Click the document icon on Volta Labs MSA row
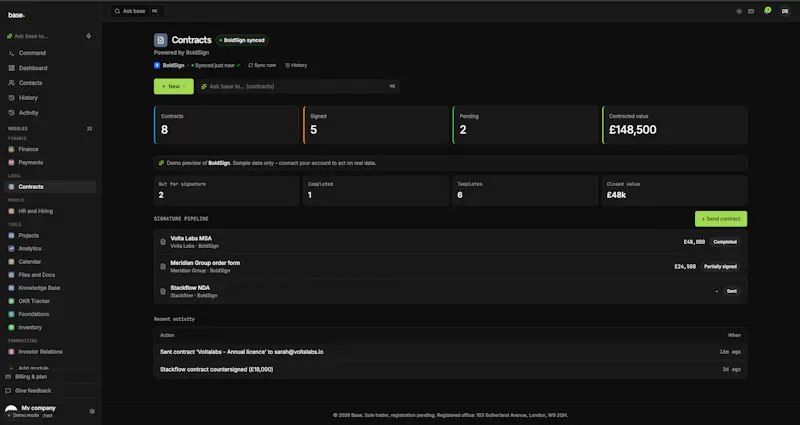The height and width of the screenshot is (425, 800). click(x=163, y=242)
